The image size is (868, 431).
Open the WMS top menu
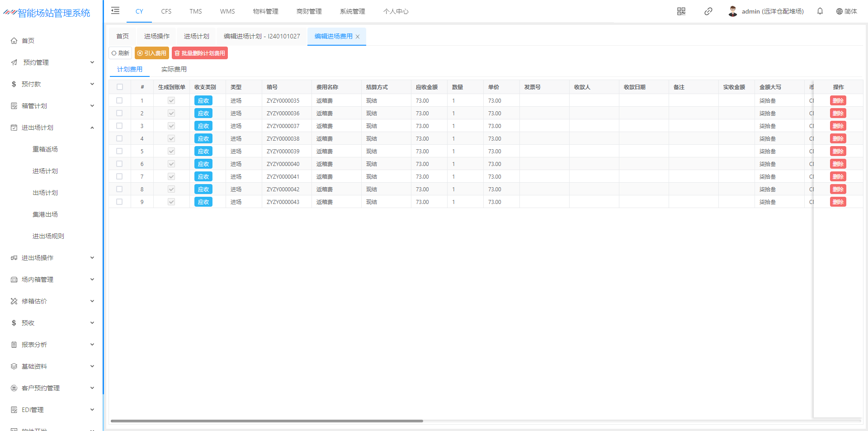pyautogui.click(x=227, y=11)
